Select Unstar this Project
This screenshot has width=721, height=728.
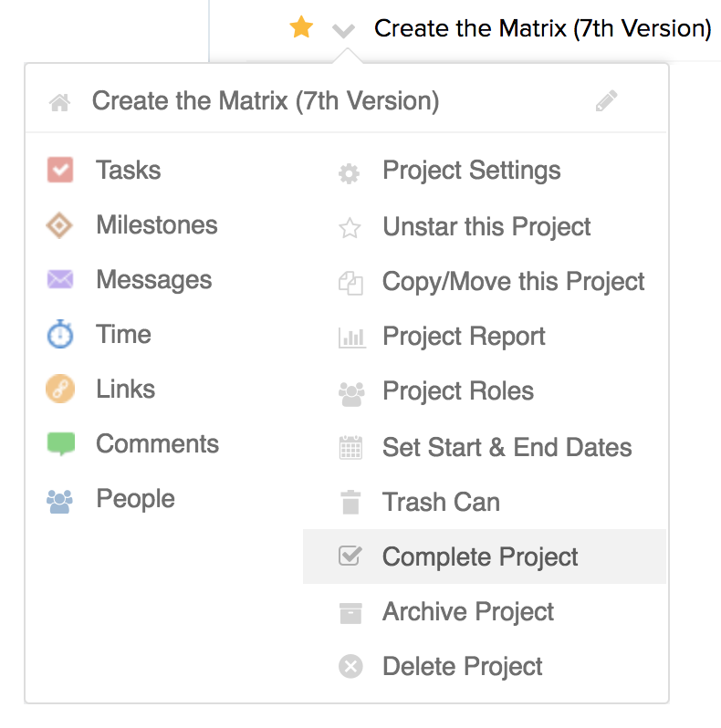coord(486,227)
